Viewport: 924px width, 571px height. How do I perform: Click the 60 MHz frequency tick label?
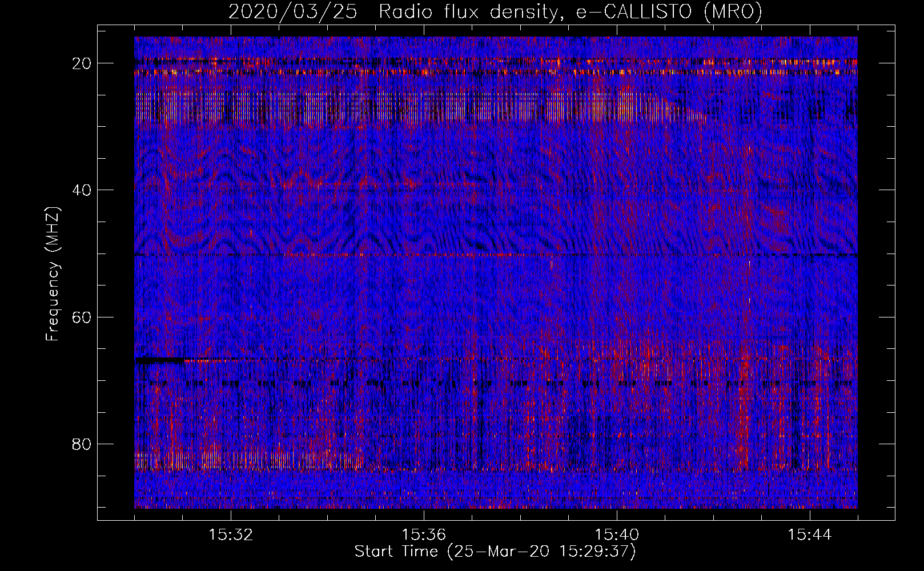click(83, 317)
